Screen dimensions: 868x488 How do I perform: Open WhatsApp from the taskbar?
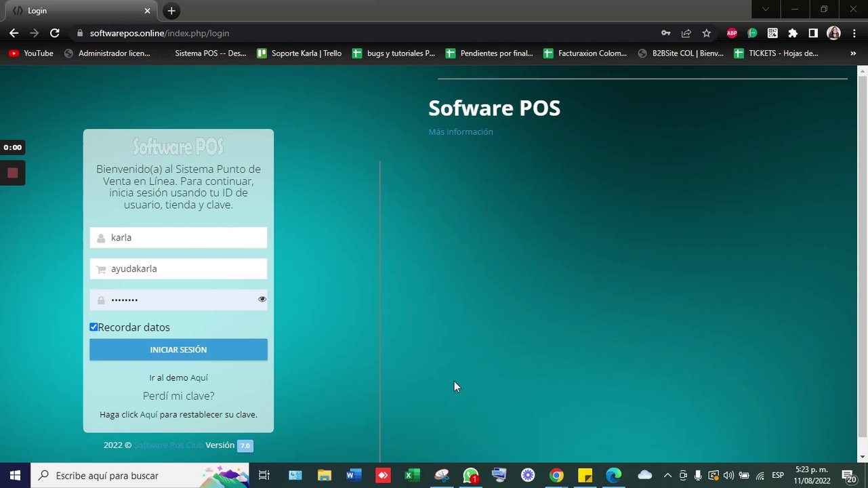[x=470, y=475]
